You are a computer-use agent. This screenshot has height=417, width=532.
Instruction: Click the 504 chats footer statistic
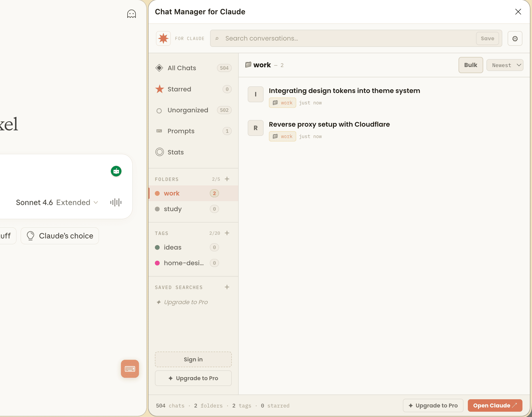tap(170, 406)
